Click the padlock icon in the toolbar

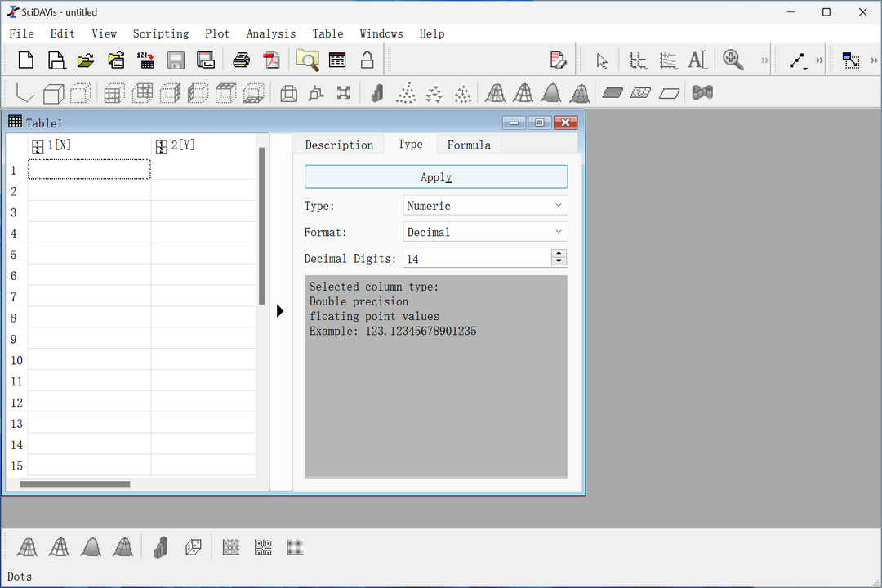click(367, 60)
